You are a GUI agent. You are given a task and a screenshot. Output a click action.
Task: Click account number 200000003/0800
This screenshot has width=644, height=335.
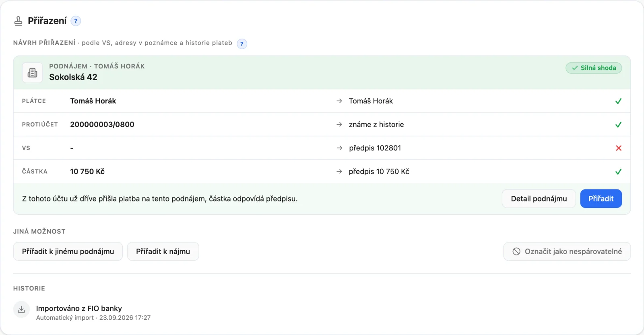point(102,125)
